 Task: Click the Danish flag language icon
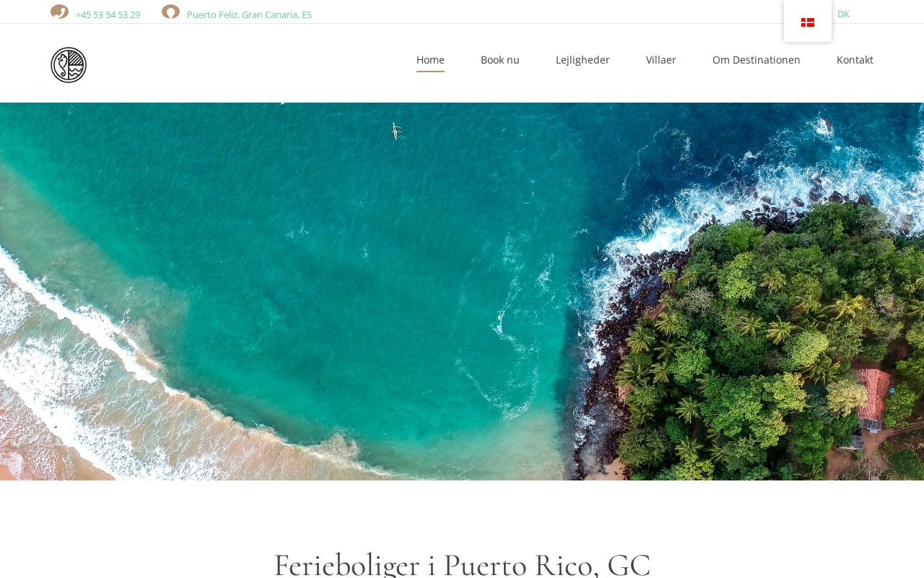808,22
